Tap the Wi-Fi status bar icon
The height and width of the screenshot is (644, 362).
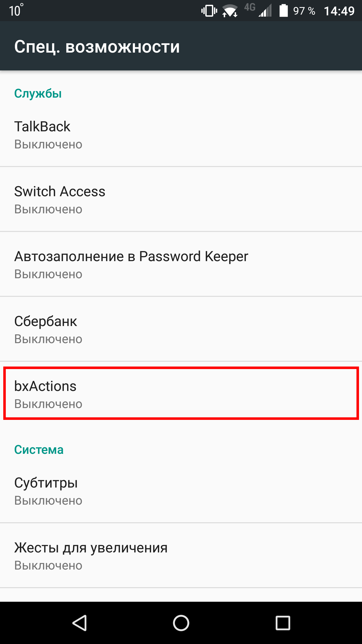tap(230, 11)
